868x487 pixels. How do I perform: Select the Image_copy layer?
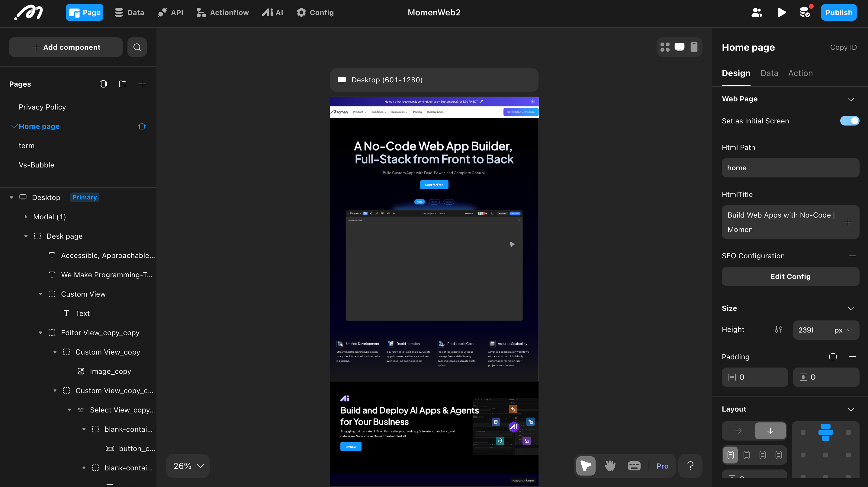click(x=110, y=371)
